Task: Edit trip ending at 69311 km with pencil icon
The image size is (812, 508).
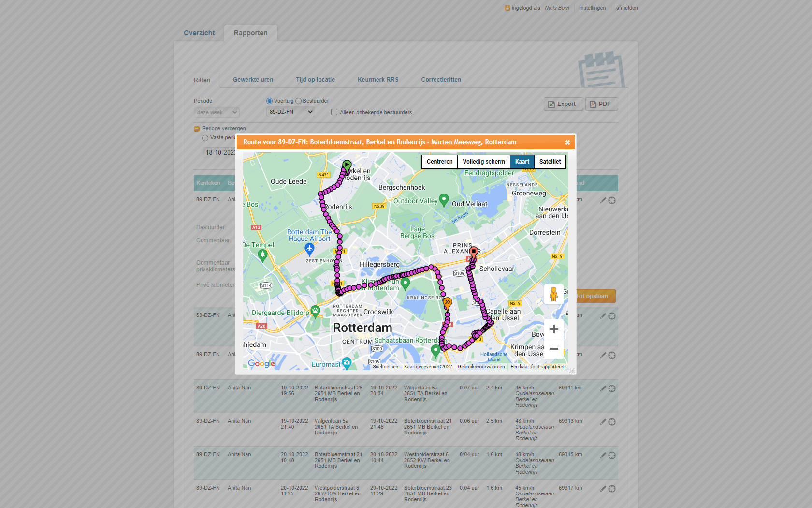Action: (x=603, y=388)
